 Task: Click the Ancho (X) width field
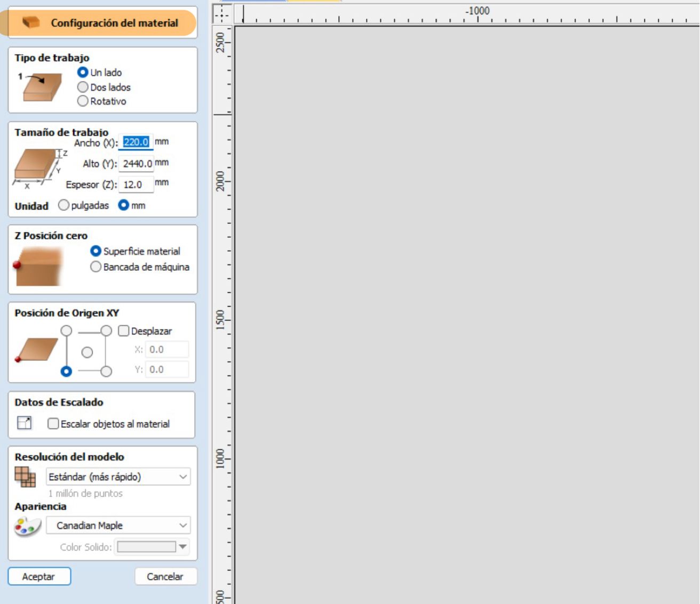136,142
